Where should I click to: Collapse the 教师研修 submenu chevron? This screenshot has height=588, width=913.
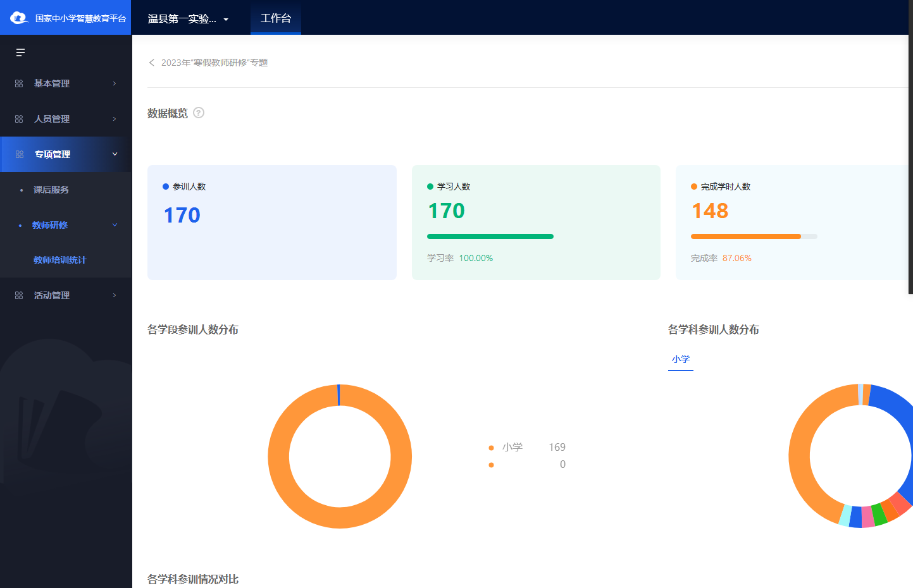coord(115,225)
